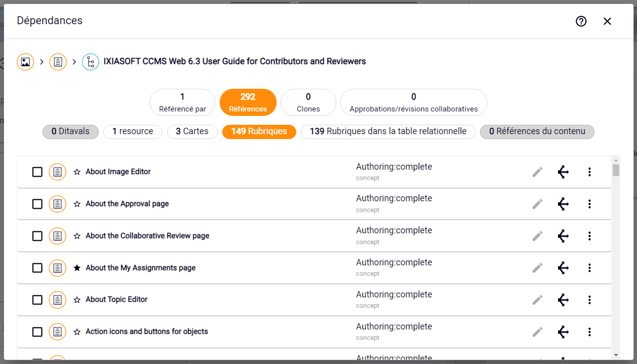This screenshot has height=364, width=637.
Task: Select Rubriques dans la table relationnelle chip
Action: tap(388, 132)
